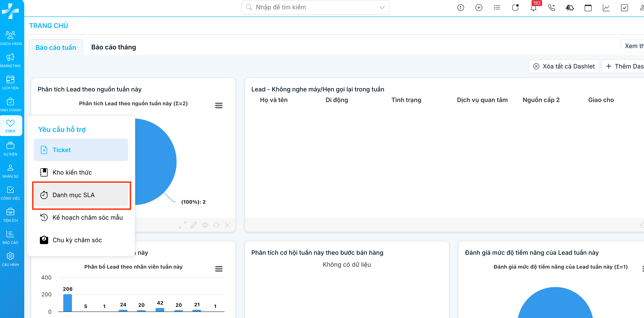Click the phone call icon
Image resolution: width=644 pixels, height=318 pixels.
(551, 8)
